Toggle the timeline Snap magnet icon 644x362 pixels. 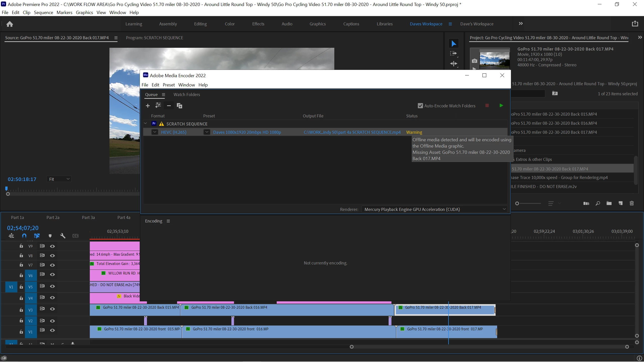24,236
